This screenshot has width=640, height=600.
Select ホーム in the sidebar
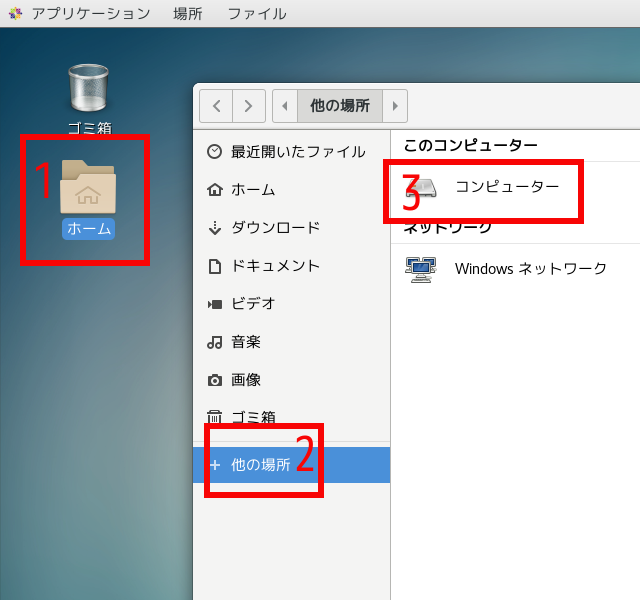click(253, 190)
